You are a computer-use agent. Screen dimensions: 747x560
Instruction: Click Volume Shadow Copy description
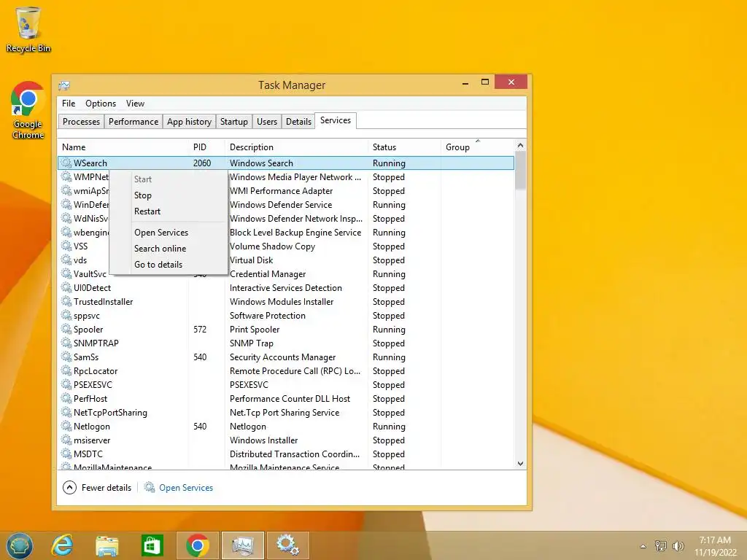(x=273, y=246)
